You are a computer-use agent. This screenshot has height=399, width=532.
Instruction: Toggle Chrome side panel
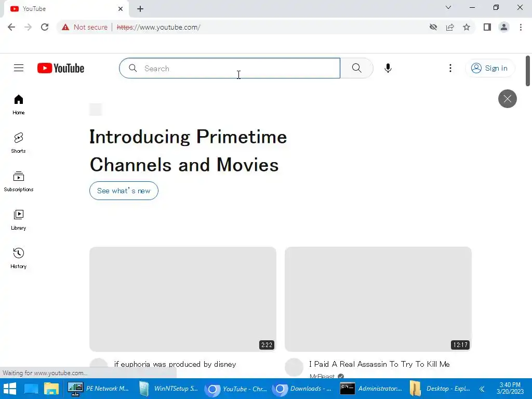click(487, 27)
